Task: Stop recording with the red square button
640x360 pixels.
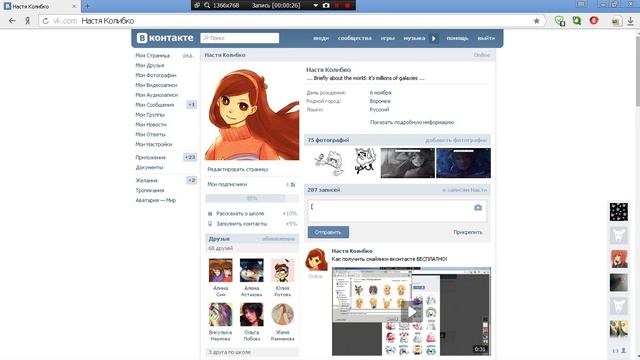Action: [347, 5]
